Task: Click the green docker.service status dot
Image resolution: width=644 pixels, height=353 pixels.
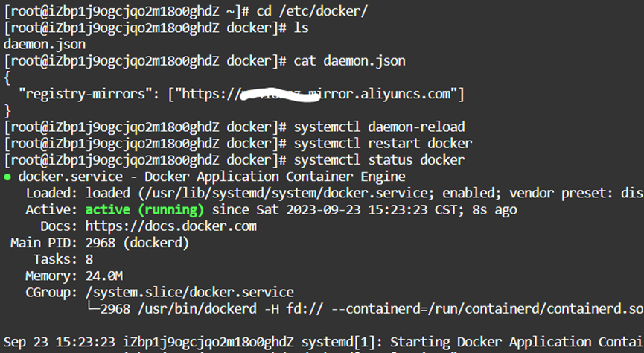Action: click(7, 176)
